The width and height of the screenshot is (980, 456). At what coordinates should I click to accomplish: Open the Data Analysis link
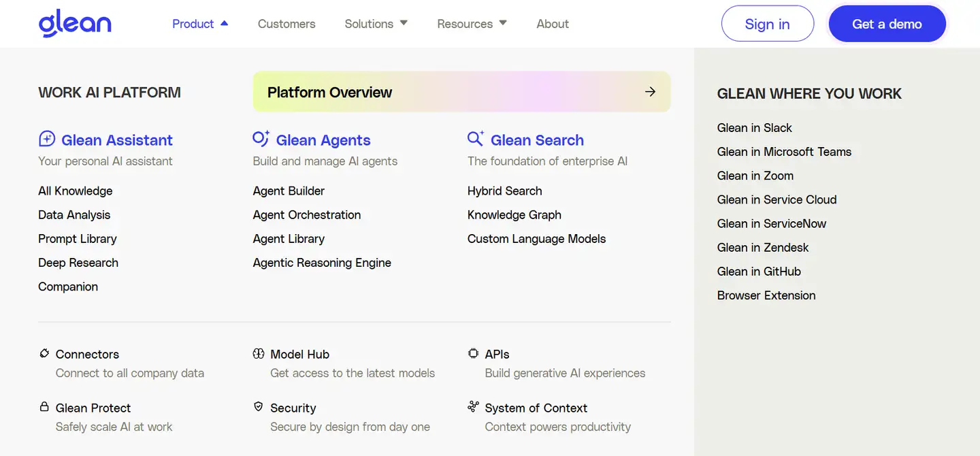tap(74, 215)
